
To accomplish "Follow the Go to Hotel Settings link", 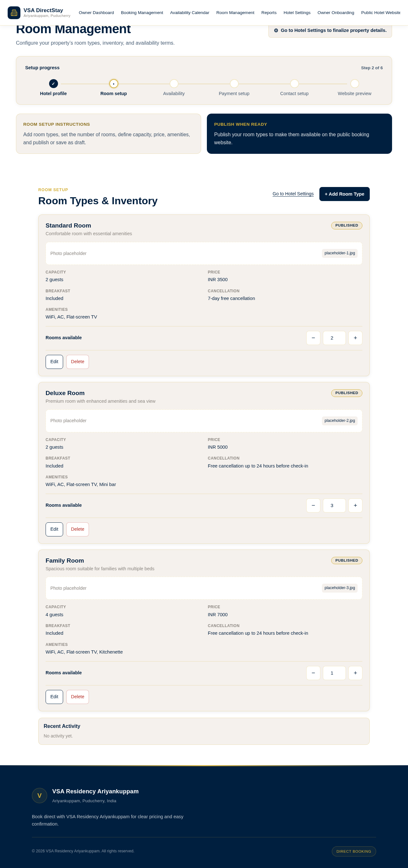I will [x=293, y=194].
